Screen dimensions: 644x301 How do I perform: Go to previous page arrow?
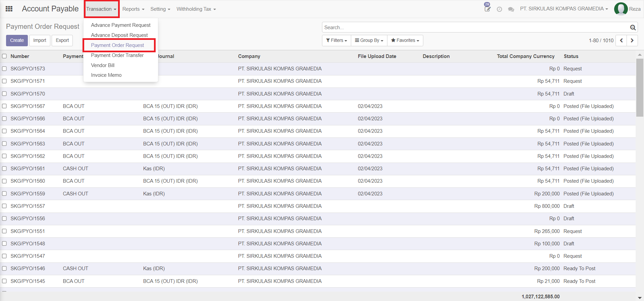tap(621, 41)
